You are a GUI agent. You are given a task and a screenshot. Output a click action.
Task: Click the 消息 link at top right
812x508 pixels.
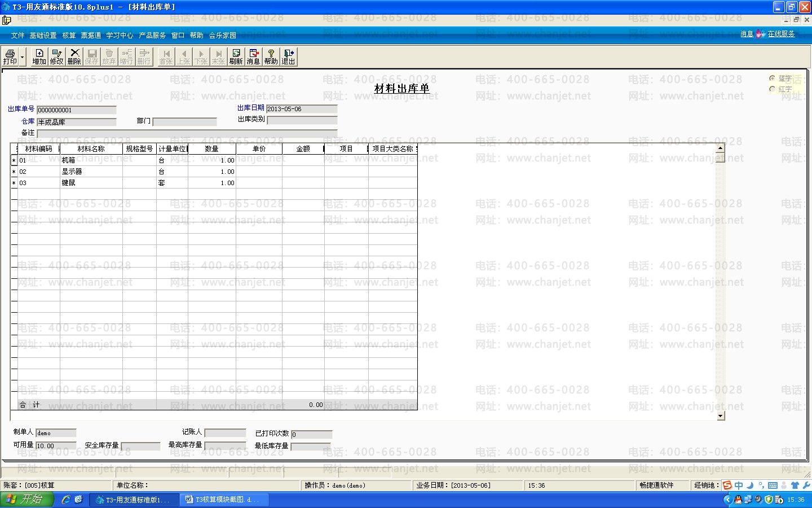747,34
